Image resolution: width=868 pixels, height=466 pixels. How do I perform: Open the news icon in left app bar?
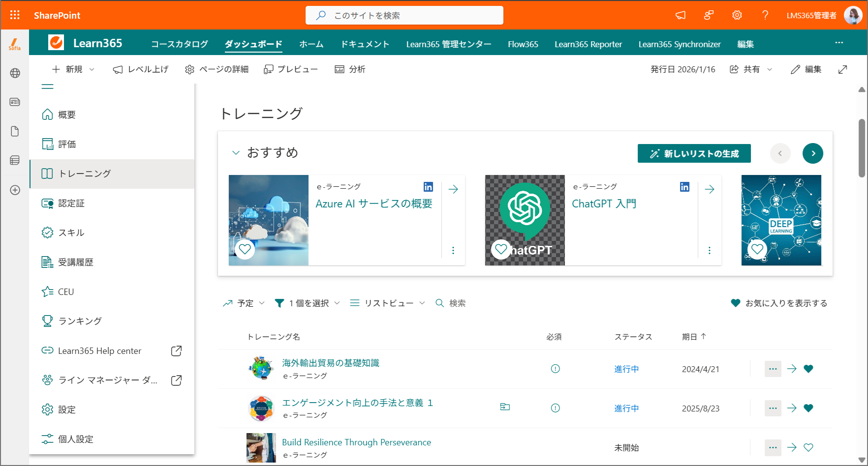[x=15, y=102]
